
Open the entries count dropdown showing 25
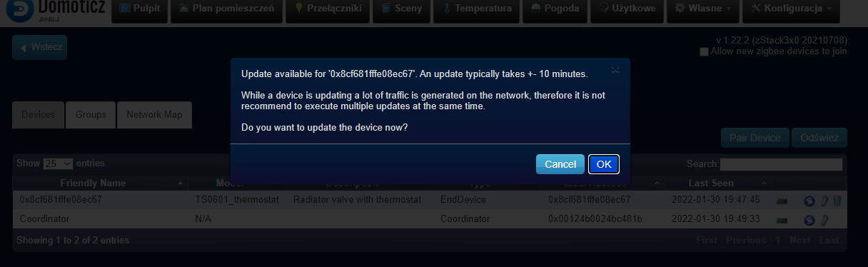(59, 163)
